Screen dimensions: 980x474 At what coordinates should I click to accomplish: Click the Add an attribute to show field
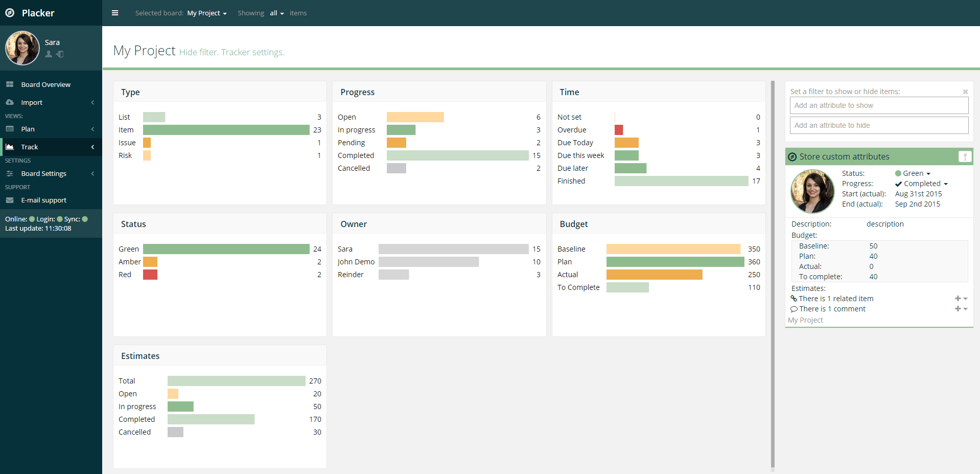(x=879, y=105)
